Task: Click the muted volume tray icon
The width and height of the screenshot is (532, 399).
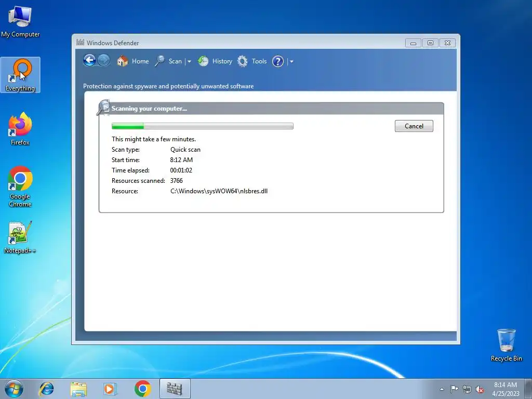Action: (x=480, y=389)
